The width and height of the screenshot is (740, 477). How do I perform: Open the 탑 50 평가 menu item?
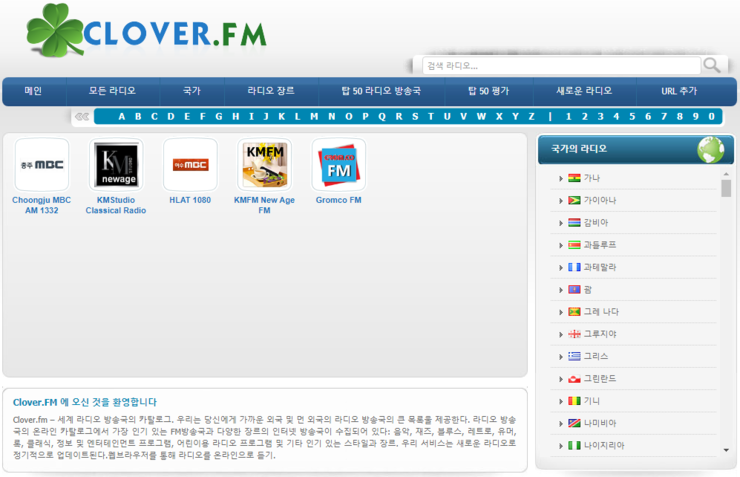point(489,91)
